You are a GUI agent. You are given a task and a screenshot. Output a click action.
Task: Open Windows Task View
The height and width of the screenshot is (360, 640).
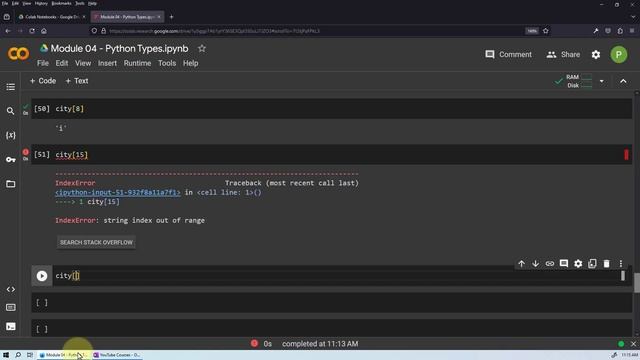tap(30, 355)
